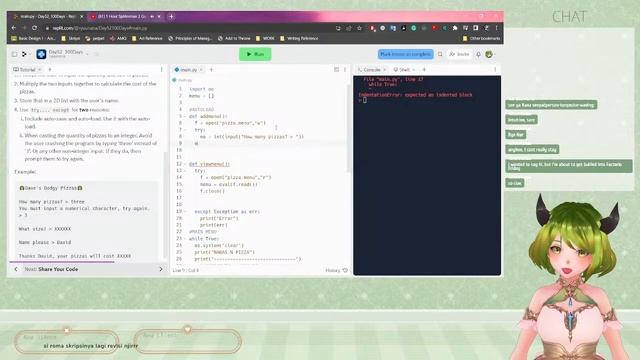Open the browser extensions puzzle icon
Viewport: 640px width, 360px height.
pyautogui.click(x=455, y=28)
